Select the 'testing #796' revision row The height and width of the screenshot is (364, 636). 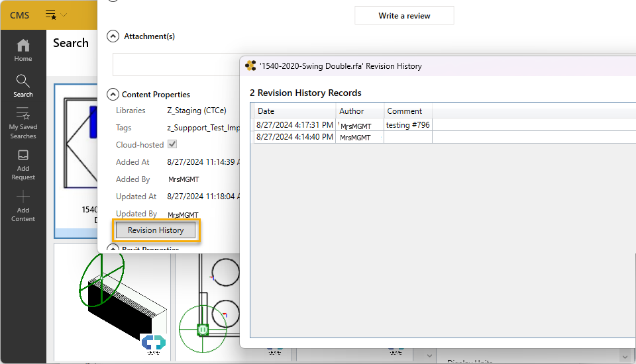coord(407,124)
